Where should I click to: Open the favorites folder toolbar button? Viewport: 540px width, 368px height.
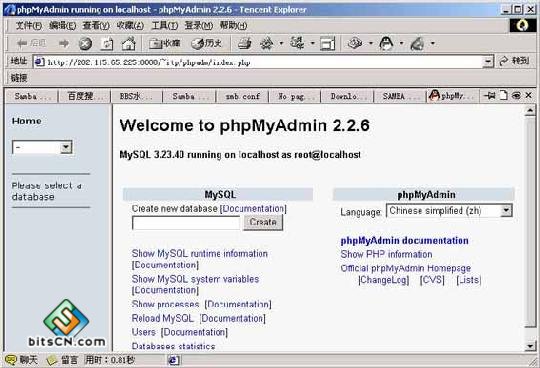tap(165, 43)
